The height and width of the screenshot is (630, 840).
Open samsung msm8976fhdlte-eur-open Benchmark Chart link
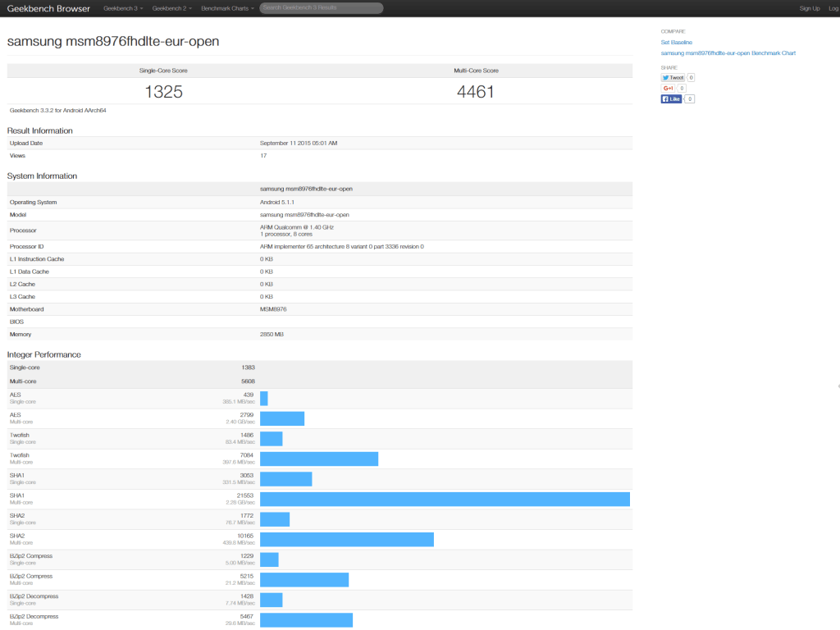[728, 53]
